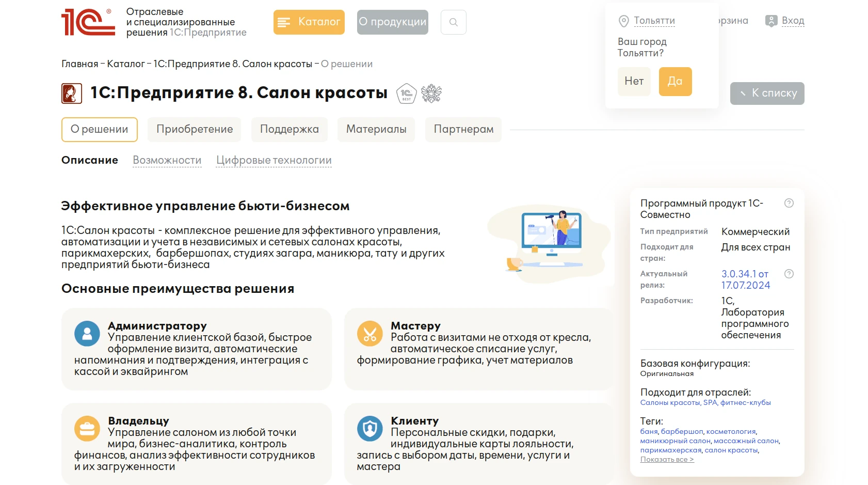Screen dimensions: 868x485
Task: Select the Описание sub-tab
Action: click(x=90, y=160)
